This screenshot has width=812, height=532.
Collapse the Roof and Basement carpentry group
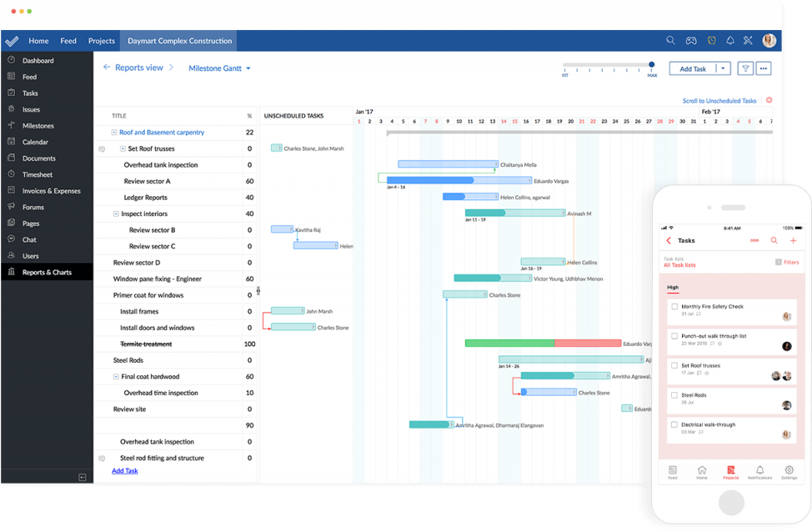click(x=114, y=133)
